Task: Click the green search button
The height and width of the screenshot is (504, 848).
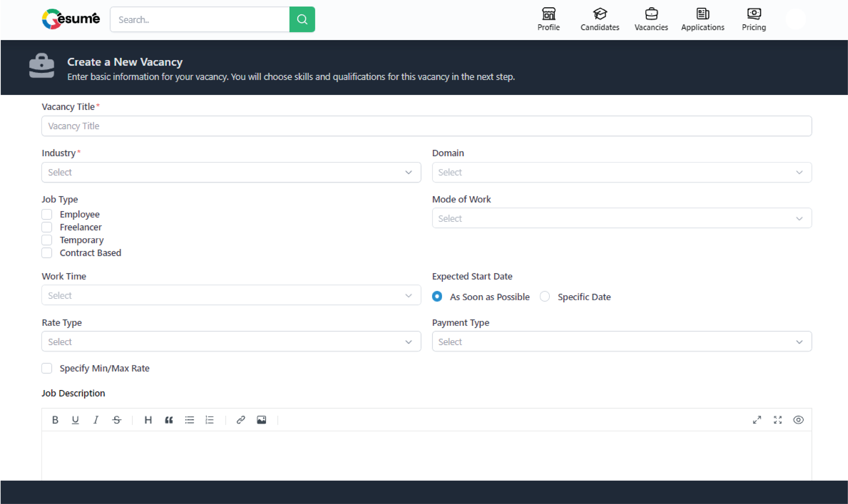Action: click(302, 19)
